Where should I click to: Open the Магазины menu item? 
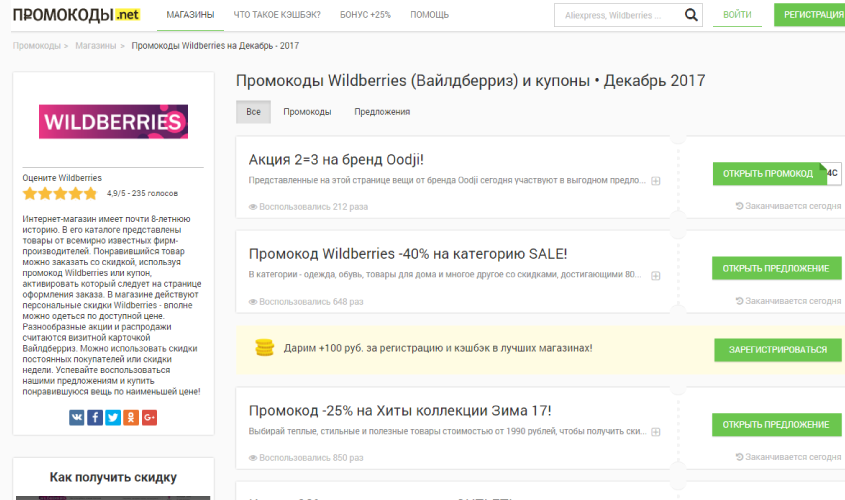[x=190, y=15]
